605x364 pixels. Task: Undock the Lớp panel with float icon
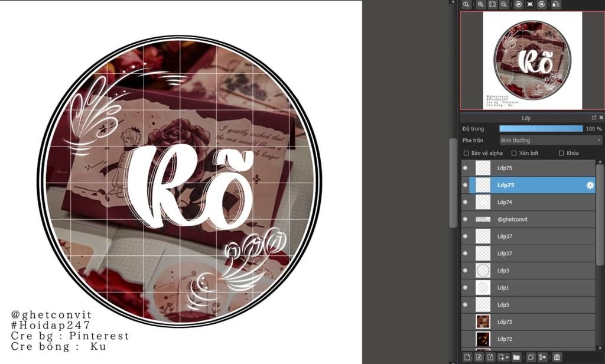pos(594,118)
